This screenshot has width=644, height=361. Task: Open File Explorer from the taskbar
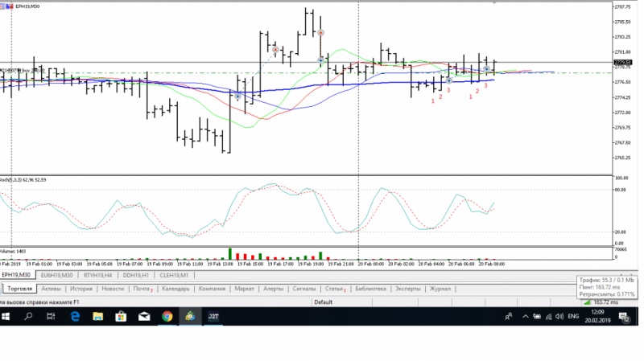[97, 316]
